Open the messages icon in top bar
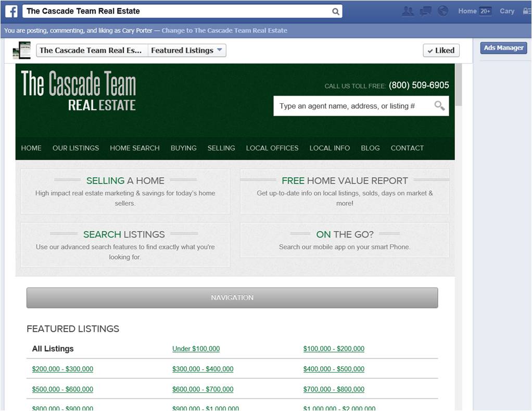The width and height of the screenshot is (532, 411). point(425,11)
